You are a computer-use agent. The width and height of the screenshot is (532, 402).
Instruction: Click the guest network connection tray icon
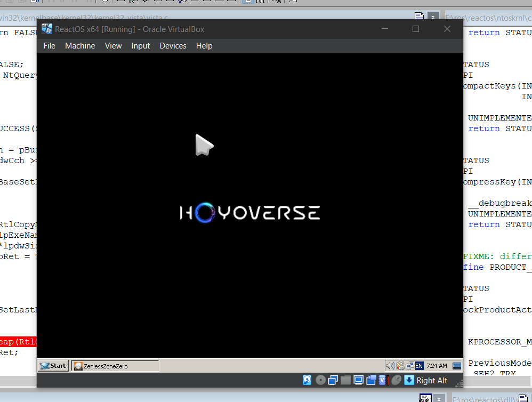(x=409, y=366)
